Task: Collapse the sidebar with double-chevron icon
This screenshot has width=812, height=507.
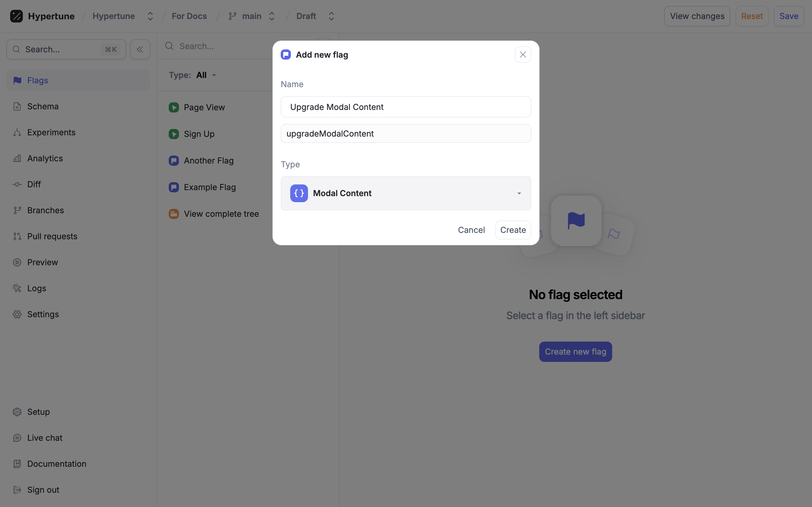Action: pyautogui.click(x=140, y=50)
